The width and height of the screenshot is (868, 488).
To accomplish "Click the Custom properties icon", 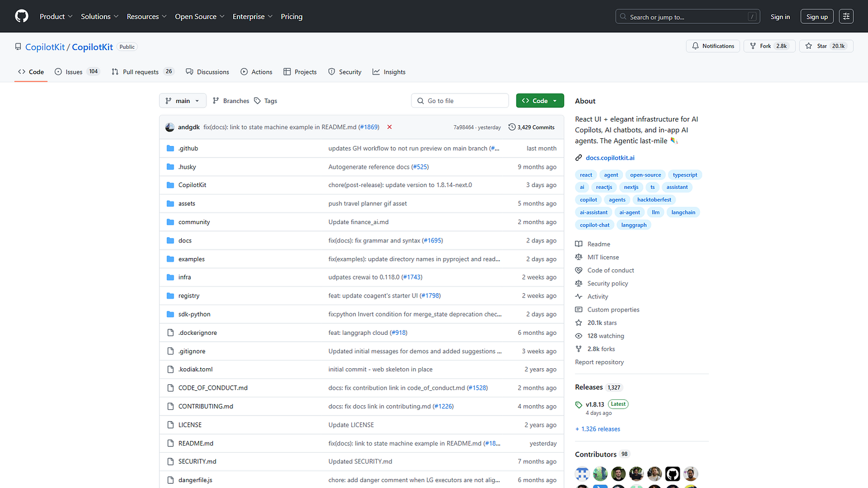I will (x=579, y=310).
